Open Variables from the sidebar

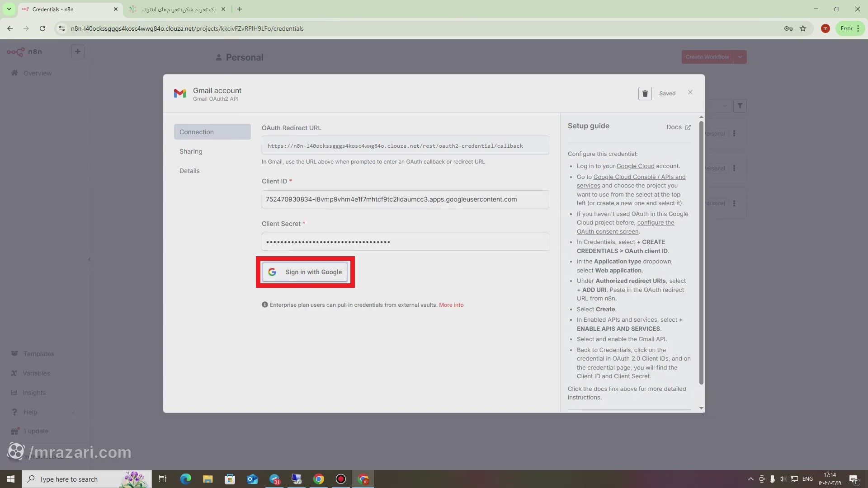(36, 373)
